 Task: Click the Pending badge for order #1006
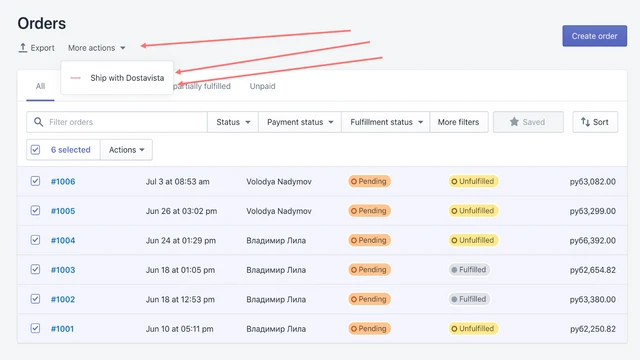(369, 181)
